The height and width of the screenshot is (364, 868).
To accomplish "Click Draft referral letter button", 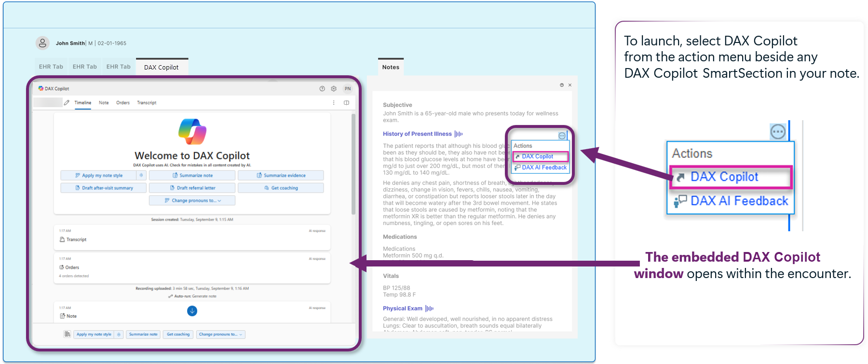I will point(192,188).
